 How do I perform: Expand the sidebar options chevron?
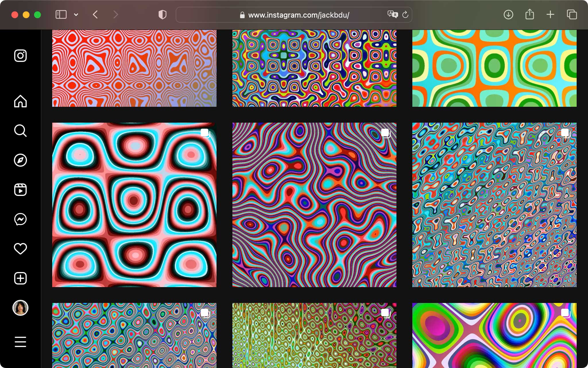tap(76, 14)
